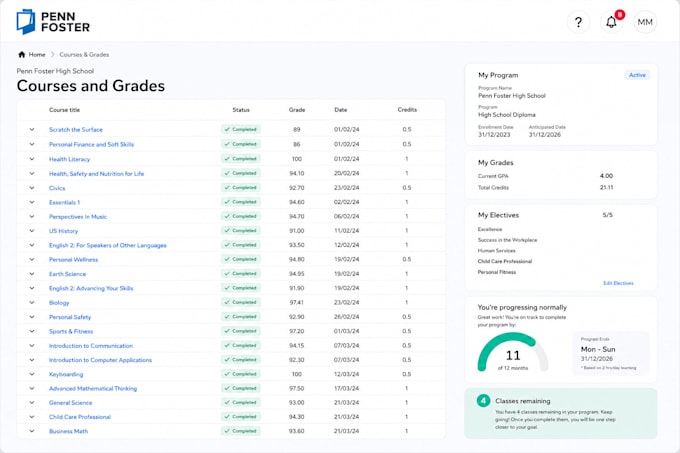The image size is (680, 453).
Task: Click Total Credits value 21.11
Action: [606, 188]
